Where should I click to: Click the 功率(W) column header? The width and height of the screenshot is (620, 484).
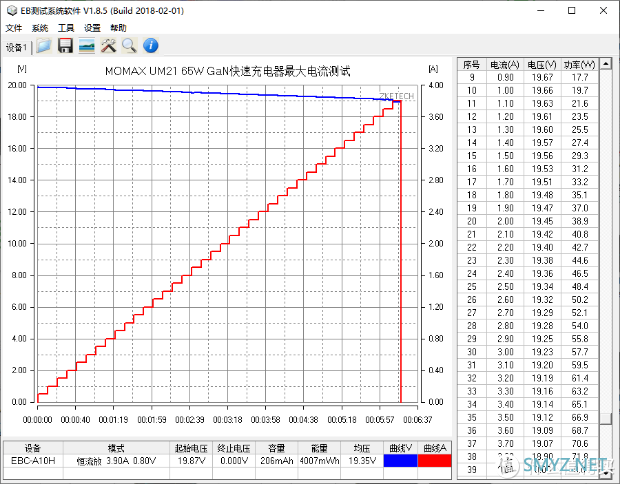[580, 64]
